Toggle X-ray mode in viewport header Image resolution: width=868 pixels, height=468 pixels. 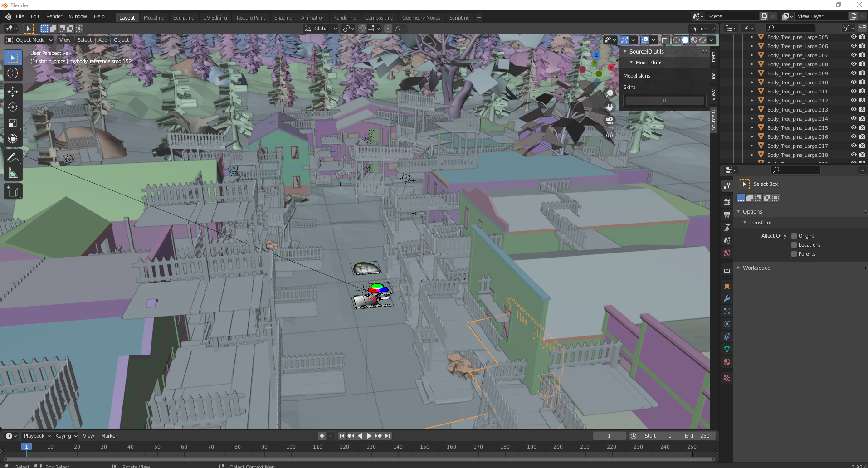click(666, 40)
